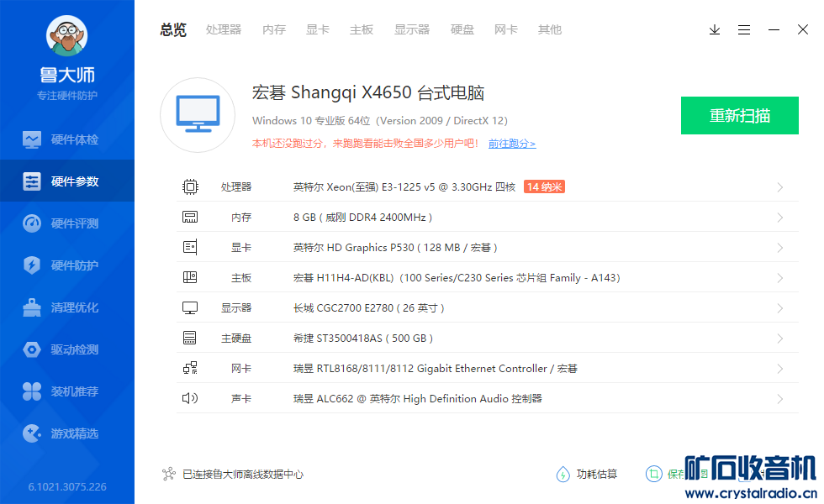
Task: Open 装机推荐 section
Action: (x=67, y=391)
